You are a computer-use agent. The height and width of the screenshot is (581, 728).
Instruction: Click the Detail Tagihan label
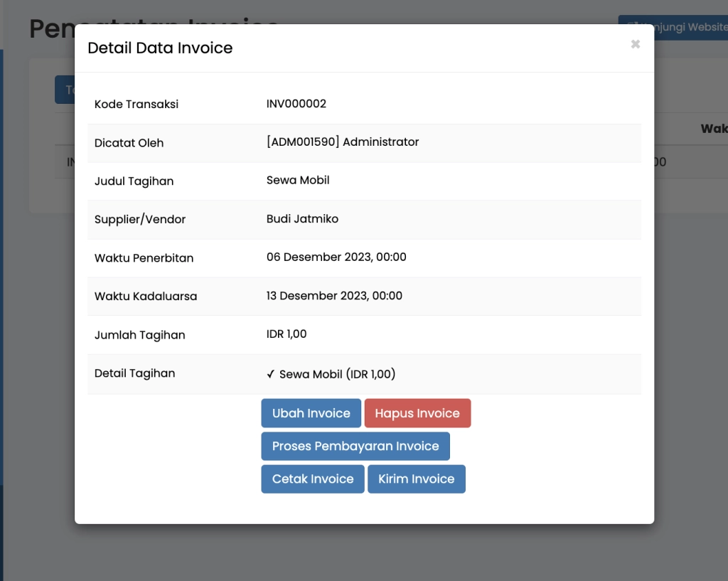pyautogui.click(x=134, y=373)
